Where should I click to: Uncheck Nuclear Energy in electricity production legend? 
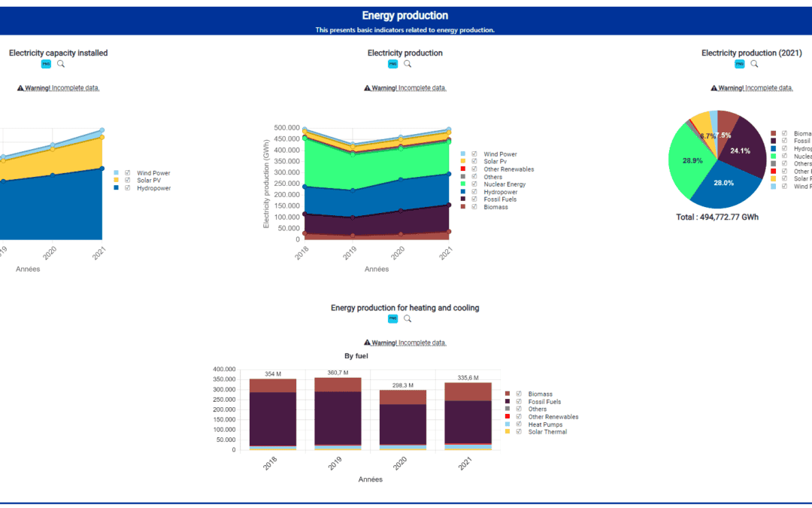474,184
